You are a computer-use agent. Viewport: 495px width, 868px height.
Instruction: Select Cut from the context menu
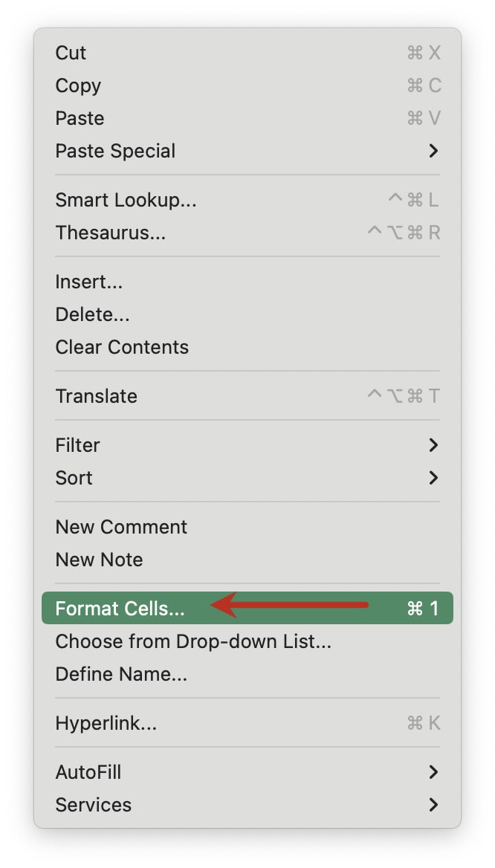coord(70,53)
